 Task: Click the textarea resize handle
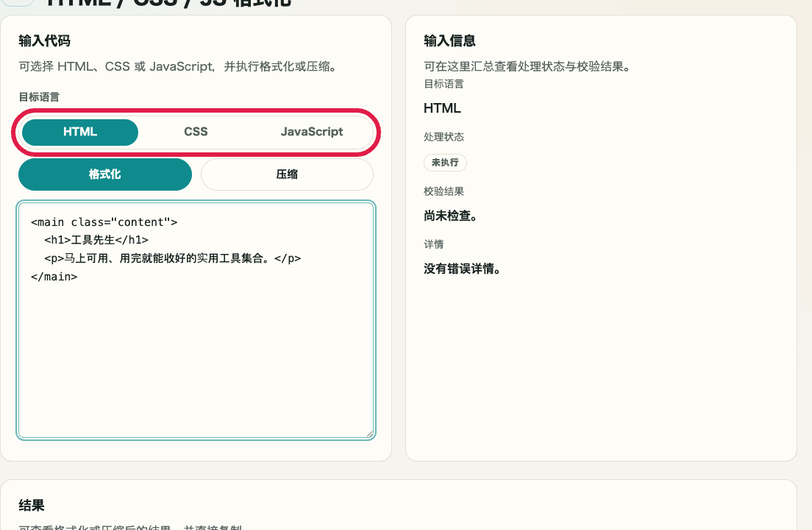(x=370, y=434)
